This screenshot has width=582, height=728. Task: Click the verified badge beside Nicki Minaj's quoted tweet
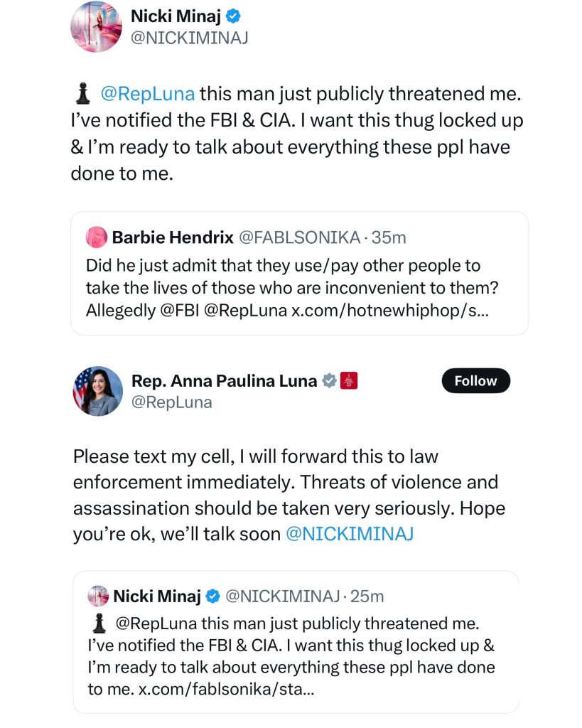pyautogui.click(x=211, y=596)
